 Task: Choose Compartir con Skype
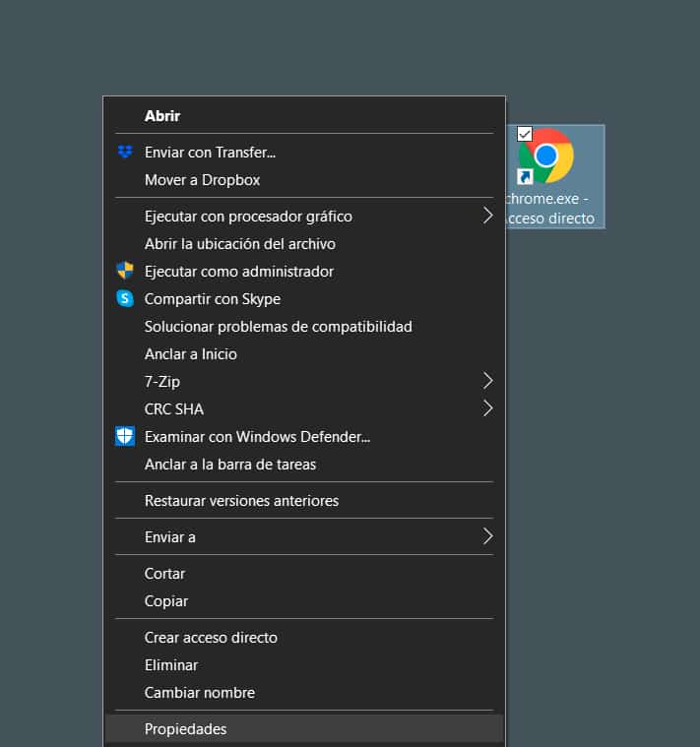click(x=304, y=299)
